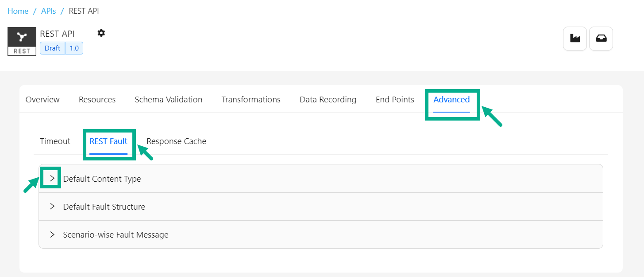
Task: Open the End Points tab
Action: click(x=395, y=100)
